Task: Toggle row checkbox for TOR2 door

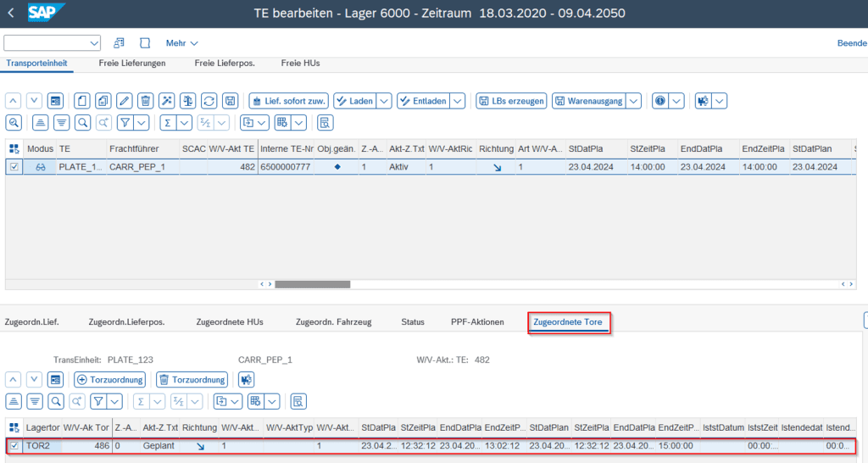Action: click(x=14, y=446)
